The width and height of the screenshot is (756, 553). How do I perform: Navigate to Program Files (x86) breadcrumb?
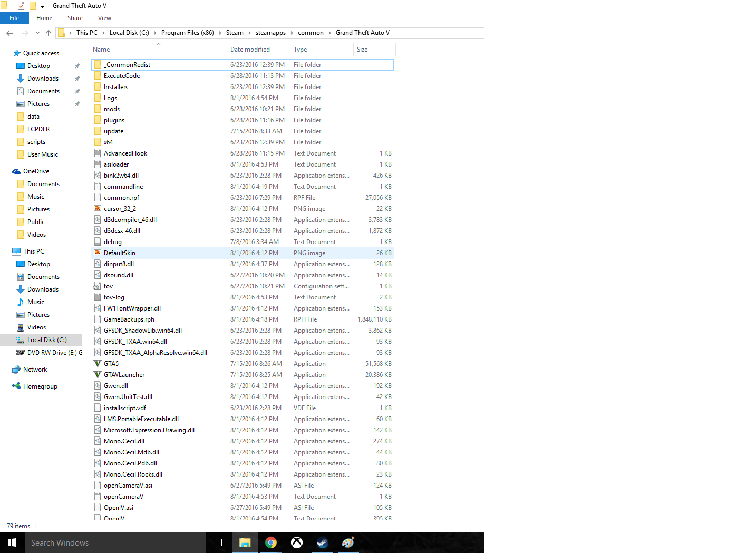(188, 33)
